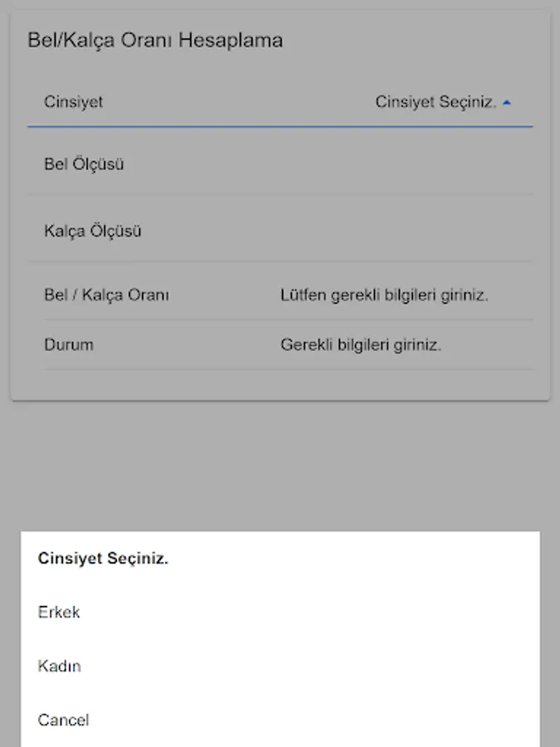Choose the Kadın option
The width and height of the screenshot is (560, 747).
[x=59, y=666]
